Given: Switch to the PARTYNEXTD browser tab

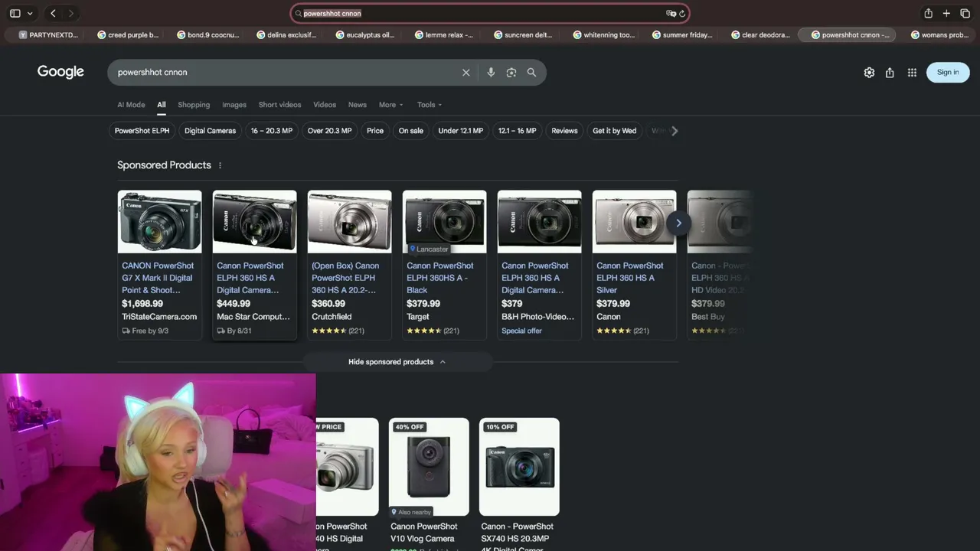Looking at the screenshot, I should point(49,34).
